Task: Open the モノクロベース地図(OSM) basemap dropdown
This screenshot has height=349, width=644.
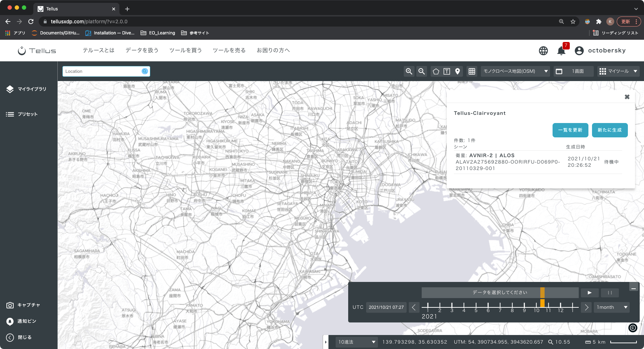Action: [x=516, y=71]
